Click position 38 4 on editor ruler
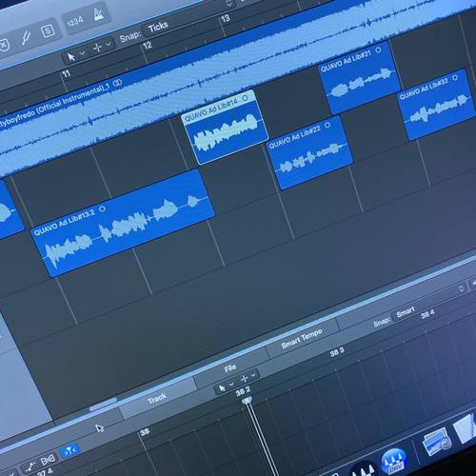 coord(427,314)
